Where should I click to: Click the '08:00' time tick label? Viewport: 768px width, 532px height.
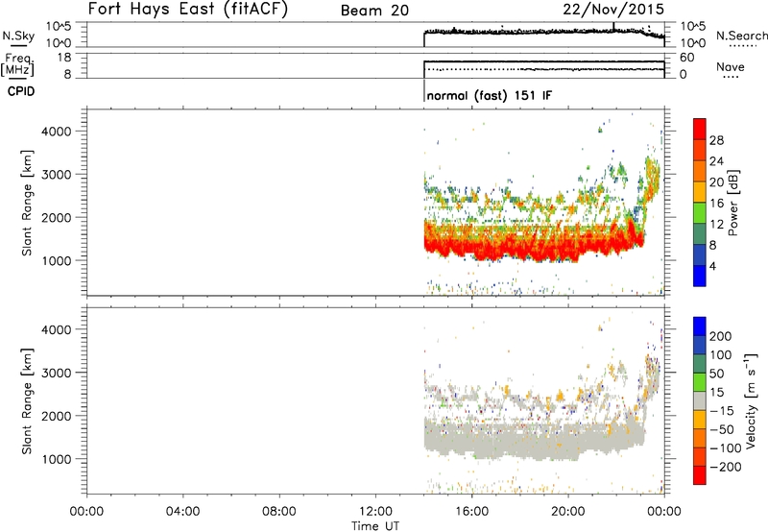coord(279,512)
